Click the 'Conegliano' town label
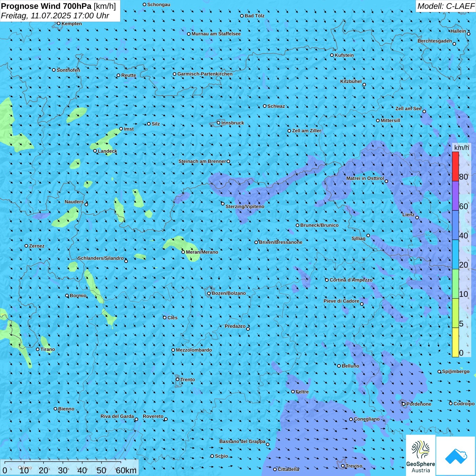The width and height of the screenshot is (476, 476). point(367,419)
